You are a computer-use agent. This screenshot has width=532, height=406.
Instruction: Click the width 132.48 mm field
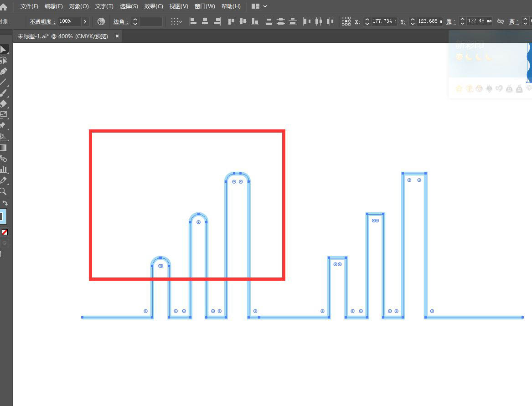click(x=480, y=21)
